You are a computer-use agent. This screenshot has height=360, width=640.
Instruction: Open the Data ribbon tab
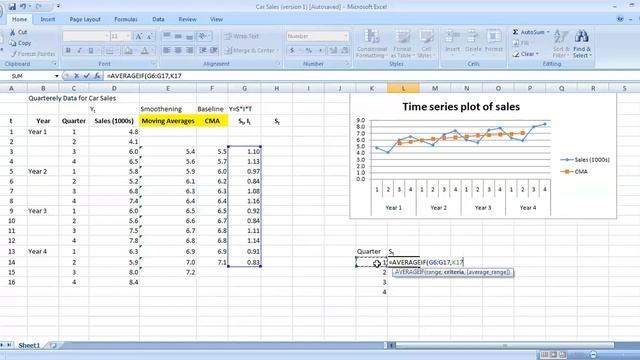pyautogui.click(x=158, y=19)
